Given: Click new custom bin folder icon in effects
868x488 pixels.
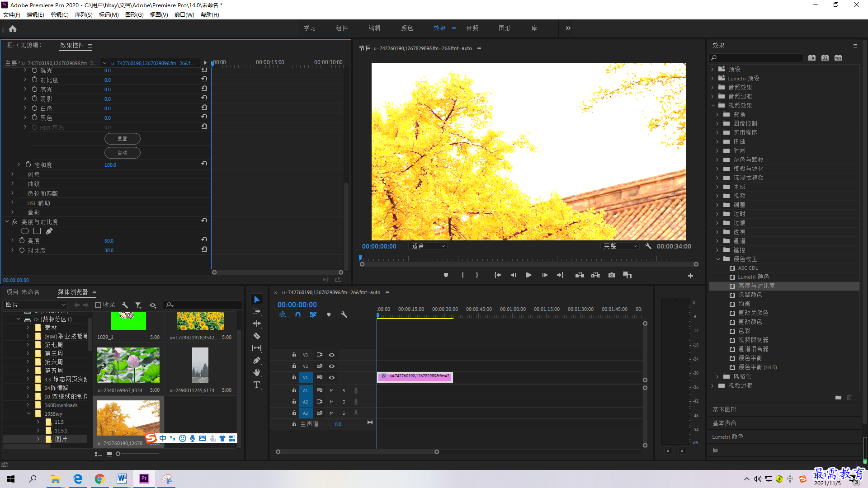Looking at the screenshot, I should (838, 398).
